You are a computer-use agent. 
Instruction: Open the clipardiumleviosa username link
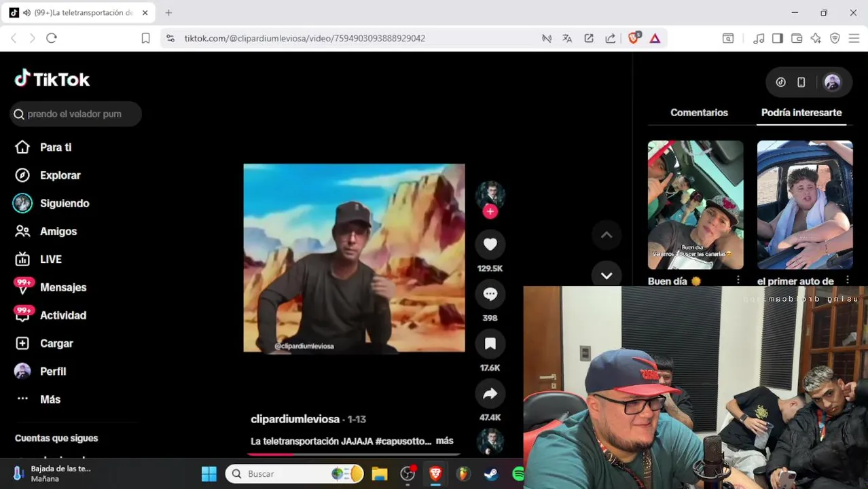[x=295, y=419]
